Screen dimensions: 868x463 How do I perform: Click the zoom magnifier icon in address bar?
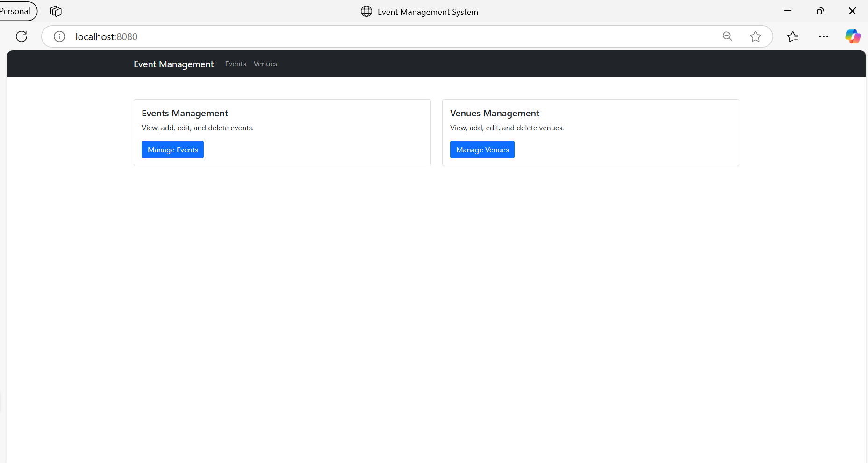click(x=727, y=36)
